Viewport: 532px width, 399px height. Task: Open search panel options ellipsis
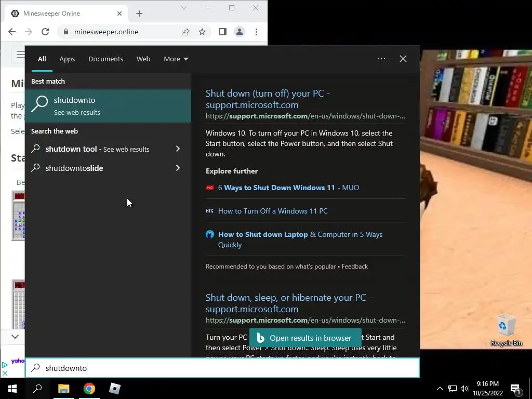click(x=381, y=59)
